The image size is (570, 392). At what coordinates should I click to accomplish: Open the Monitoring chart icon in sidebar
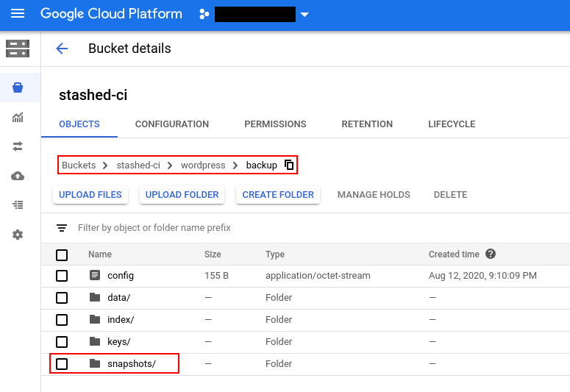pos(18,118)
